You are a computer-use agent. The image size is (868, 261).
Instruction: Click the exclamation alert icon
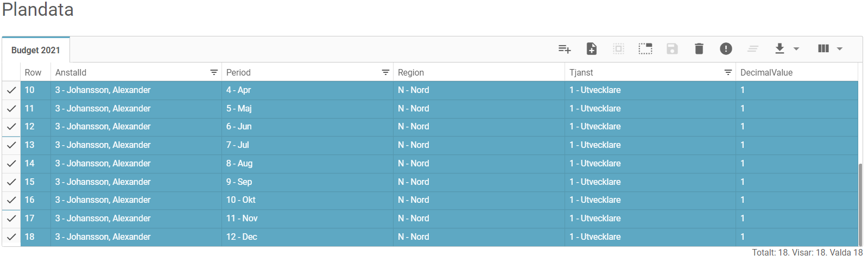pyautogui.click(x=726, y=49)
